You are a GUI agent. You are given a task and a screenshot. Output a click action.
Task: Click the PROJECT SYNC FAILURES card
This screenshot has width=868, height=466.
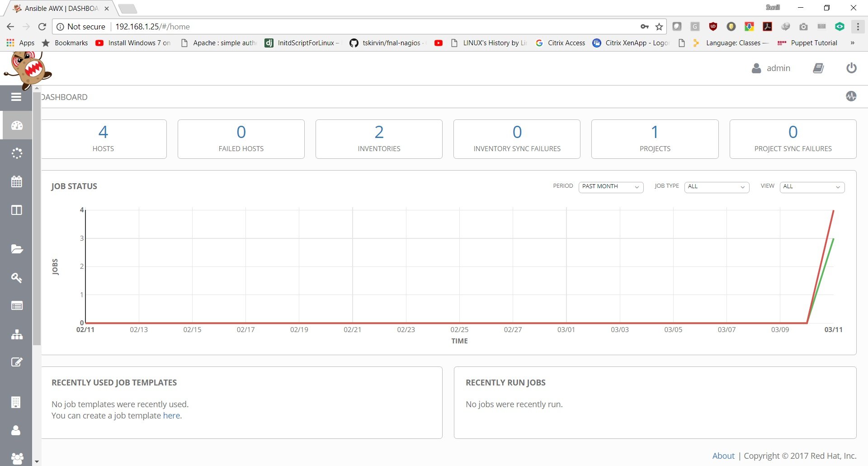click(793, 139)
